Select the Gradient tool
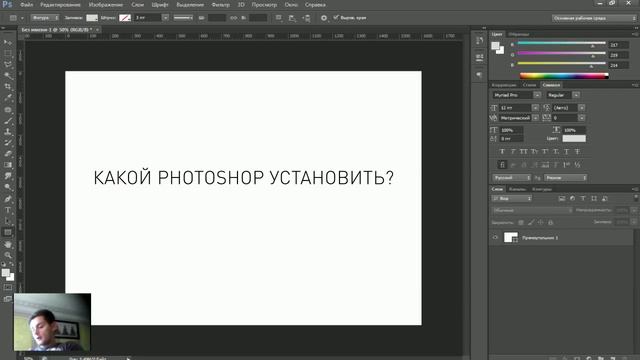The height and width of the screenshot is (360, 640). coord(8,165)
